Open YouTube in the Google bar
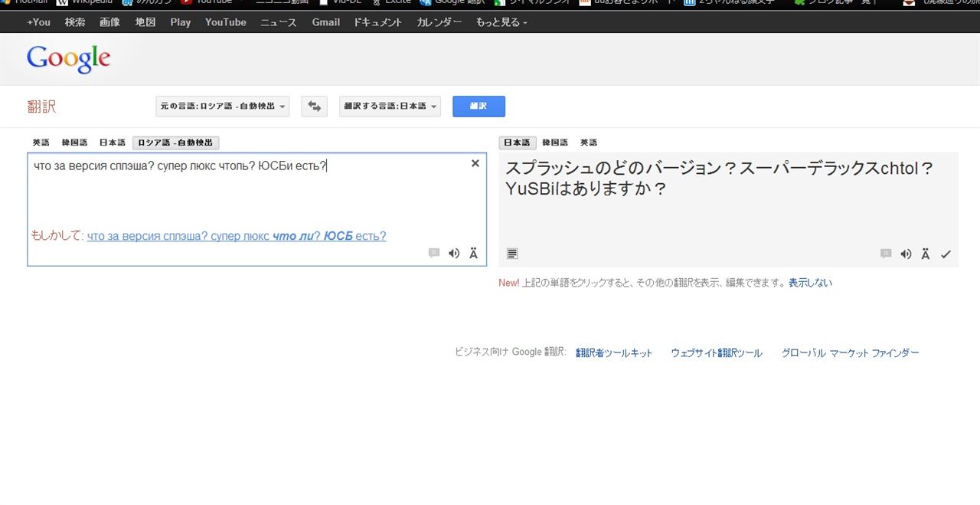The height and width of the screenshot is (505, 980). pyautogui.click(x=226, y=22)
